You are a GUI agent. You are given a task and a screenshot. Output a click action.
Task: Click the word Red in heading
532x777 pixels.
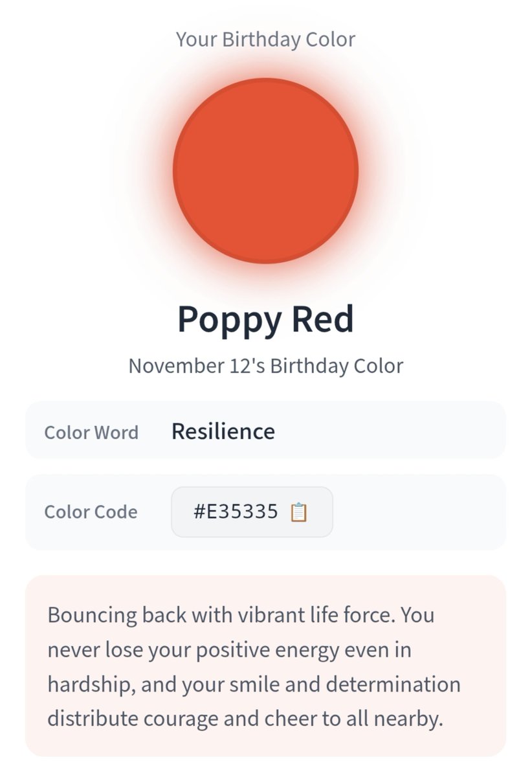tap(322, 319)
